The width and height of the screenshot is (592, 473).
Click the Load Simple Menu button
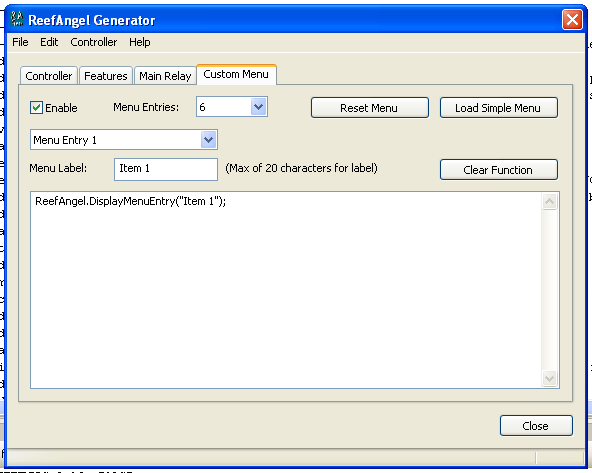point(498,108)
